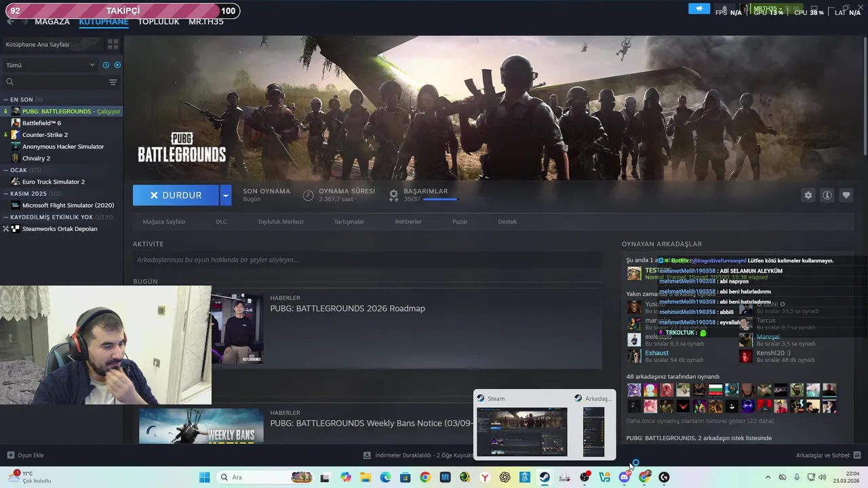Viewport: 868px width, 488px height.
Task: Click the achievements progress bar
Action: point(440,199)
